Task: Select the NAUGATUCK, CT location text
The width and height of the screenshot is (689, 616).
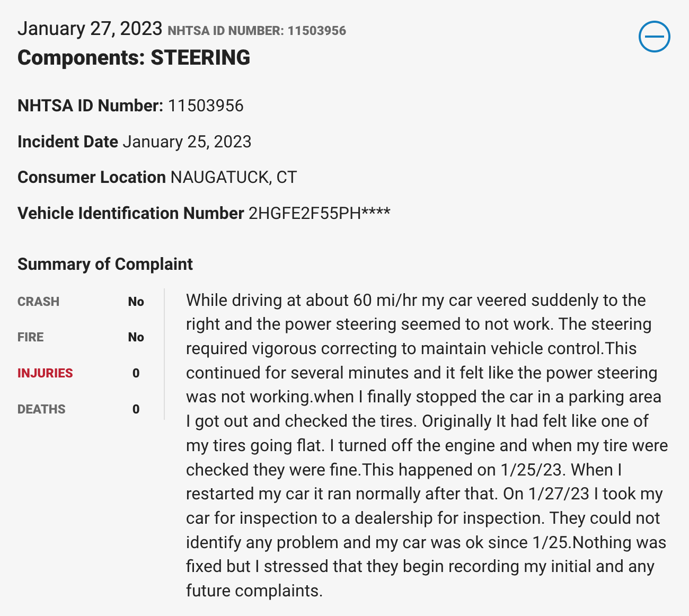Action: coord(233,177)
